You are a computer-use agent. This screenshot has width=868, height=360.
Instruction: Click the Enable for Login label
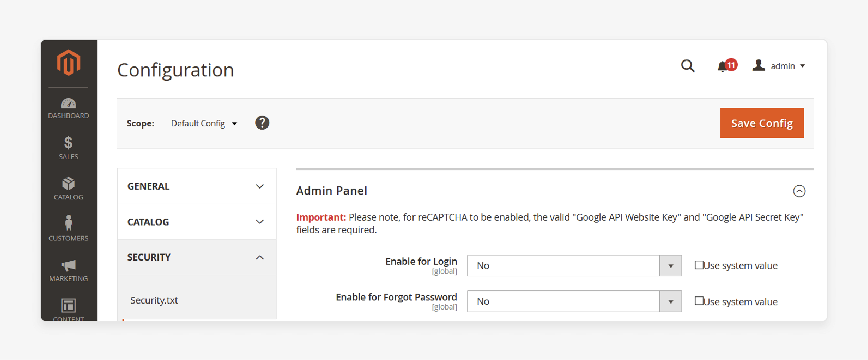coord(421,261)
